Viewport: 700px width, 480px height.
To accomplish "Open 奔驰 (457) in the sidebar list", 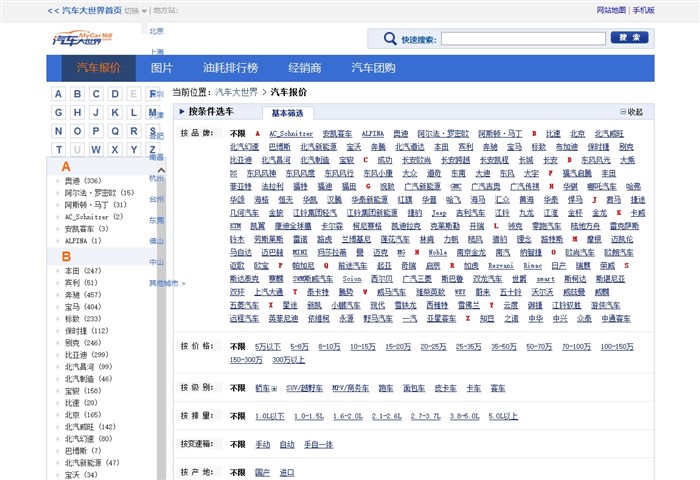I will [83, 294].
